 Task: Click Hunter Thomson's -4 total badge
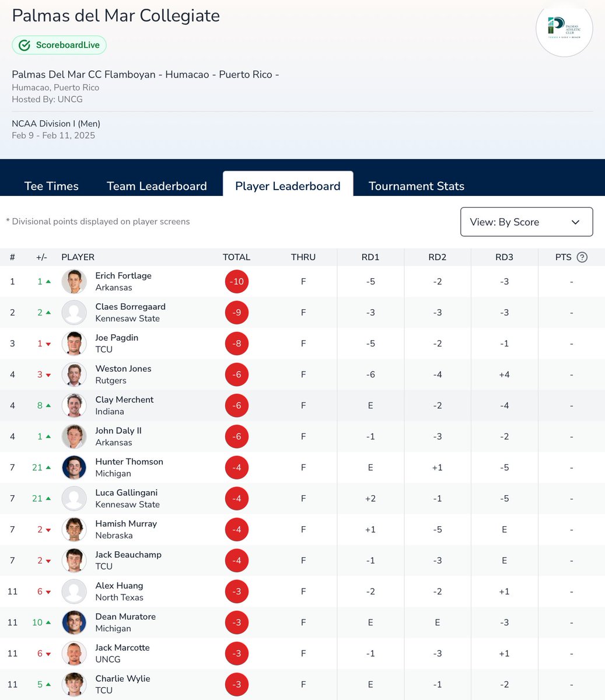tap(237, 467)
